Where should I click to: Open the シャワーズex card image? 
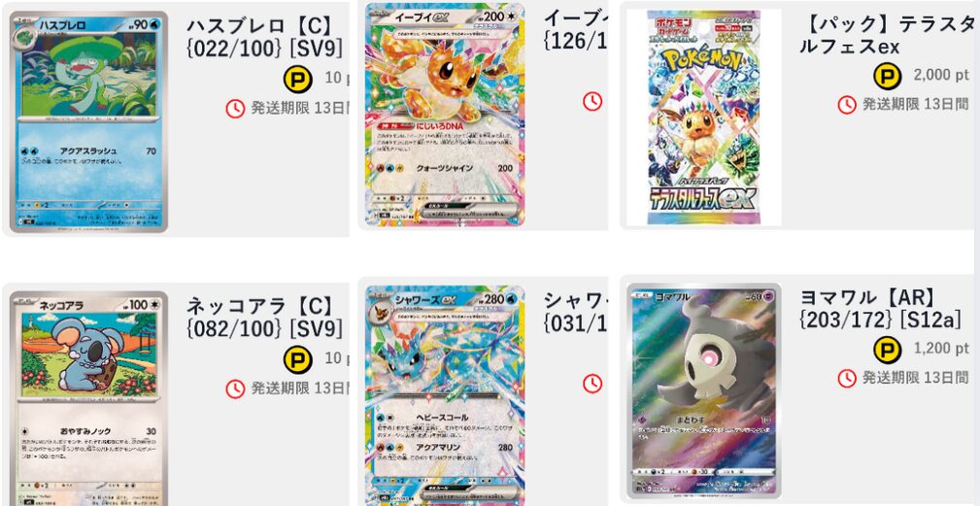click(445, 395)
